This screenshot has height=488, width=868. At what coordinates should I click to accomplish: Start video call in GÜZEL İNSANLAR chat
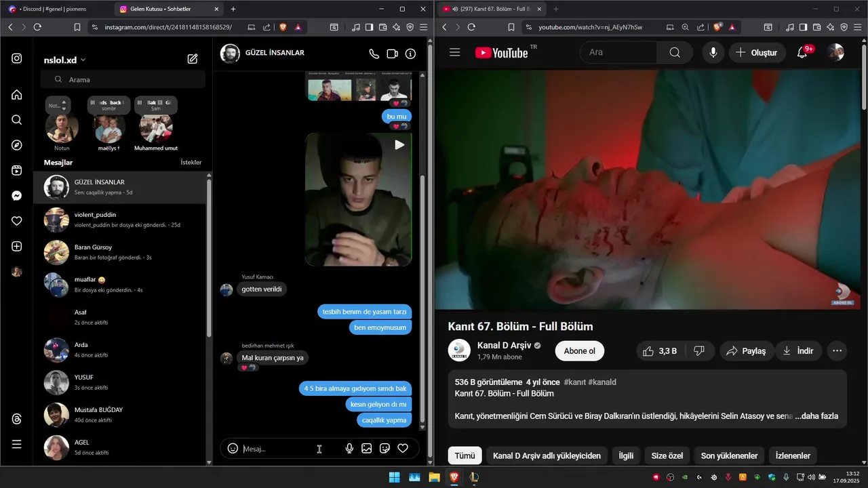[392, 54]
